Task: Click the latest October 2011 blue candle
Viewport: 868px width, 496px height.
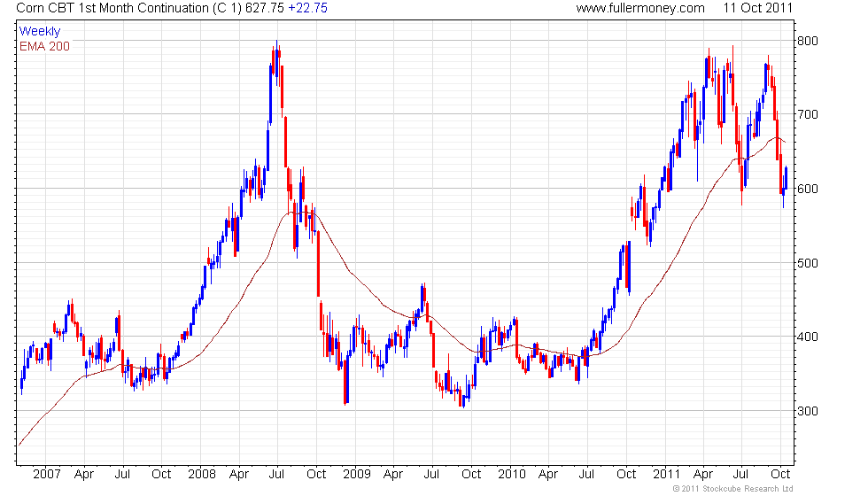Action: (786, 178)
